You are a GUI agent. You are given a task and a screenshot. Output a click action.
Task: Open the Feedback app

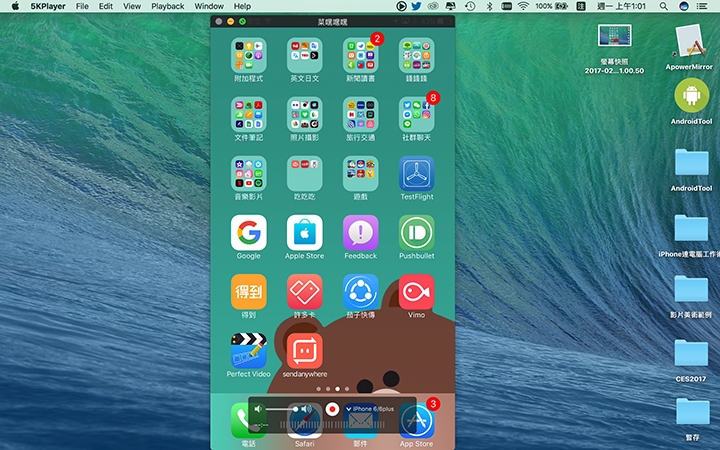[360, 233]
